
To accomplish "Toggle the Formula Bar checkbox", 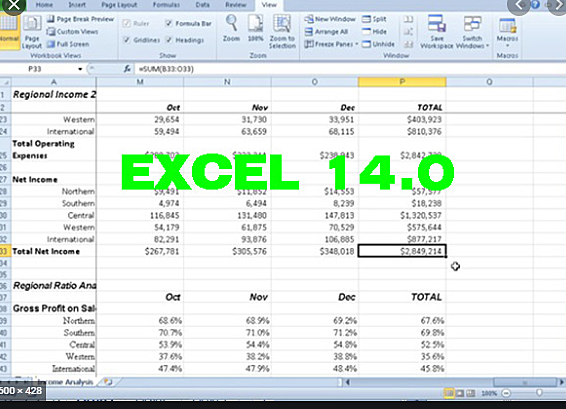I will [169, 23].
